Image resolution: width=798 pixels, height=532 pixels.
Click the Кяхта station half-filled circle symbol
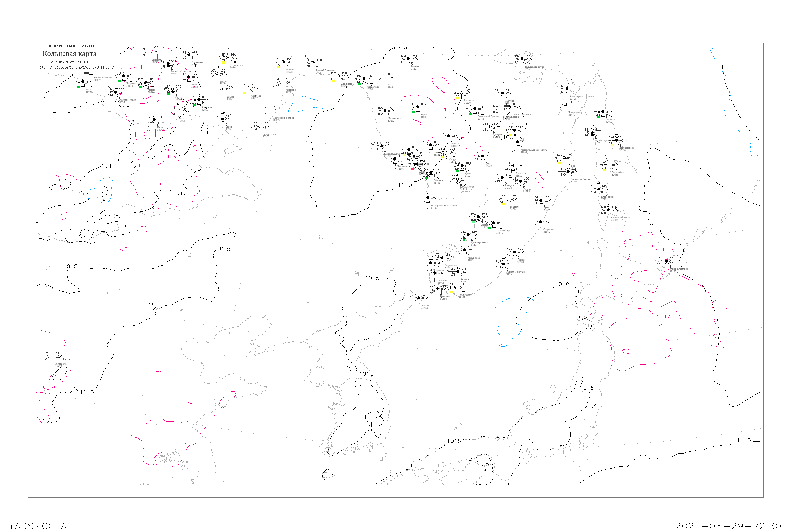click(x=83, y=82)
